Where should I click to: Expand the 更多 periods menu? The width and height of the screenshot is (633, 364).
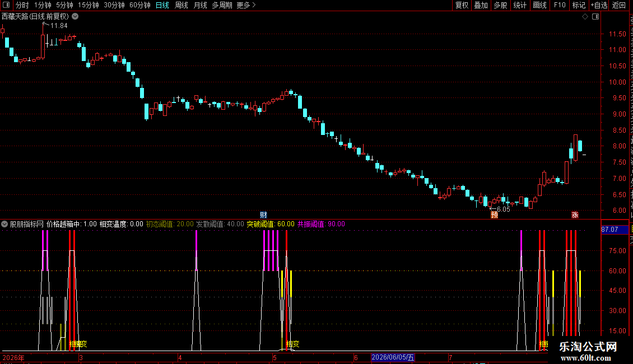[246, 5]
